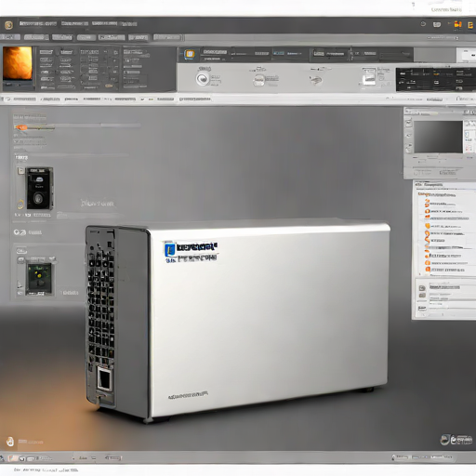Click the yellow icon at title bar far right
The width and height of the screenshot is (476, 476).
tap(470, 25)
